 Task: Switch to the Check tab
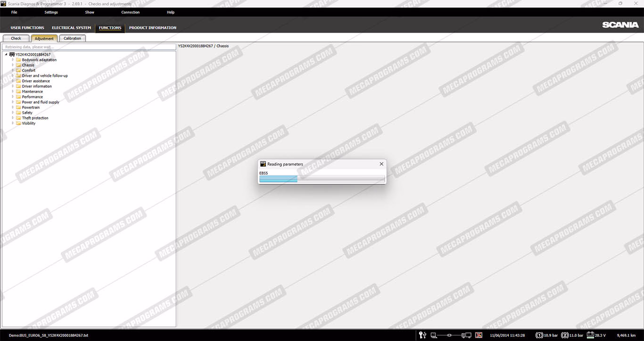[x=16, y=39]
